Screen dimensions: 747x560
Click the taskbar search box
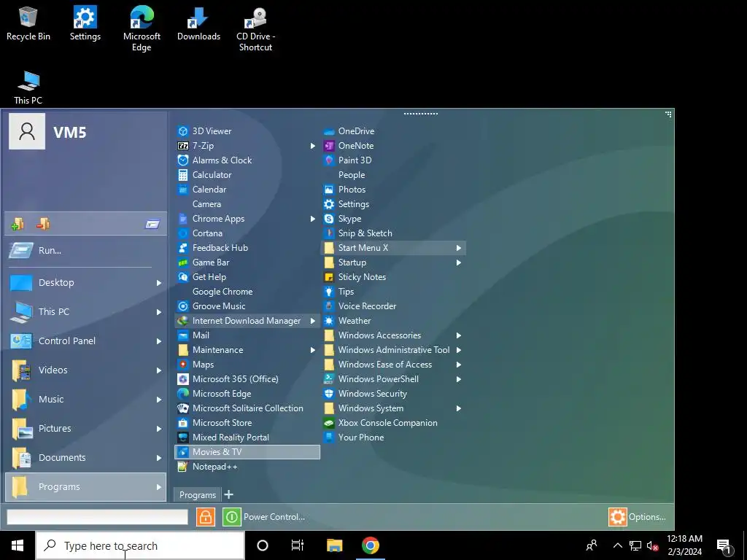(140, 545)
